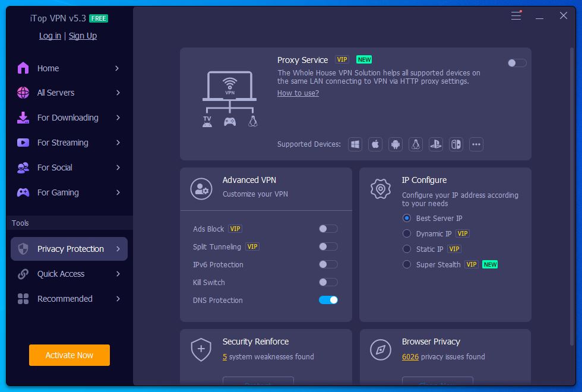The height and width of the screenshot is (392, 582).
Task: Show more supported devices via ellipsis icon
Action: 476,144
